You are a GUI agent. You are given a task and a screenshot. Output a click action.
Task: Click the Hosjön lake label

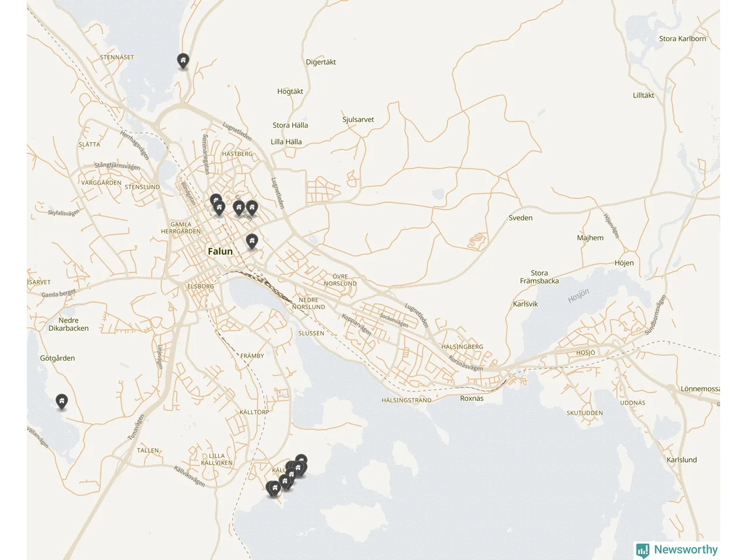point(578,296)
